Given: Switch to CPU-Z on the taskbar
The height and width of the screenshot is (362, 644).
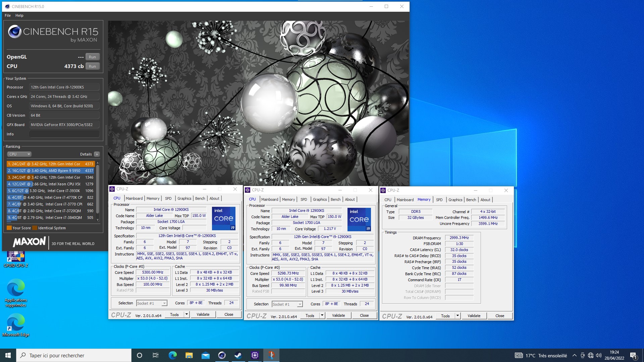Looking at the screenshot, I should (x=255, y=355).
